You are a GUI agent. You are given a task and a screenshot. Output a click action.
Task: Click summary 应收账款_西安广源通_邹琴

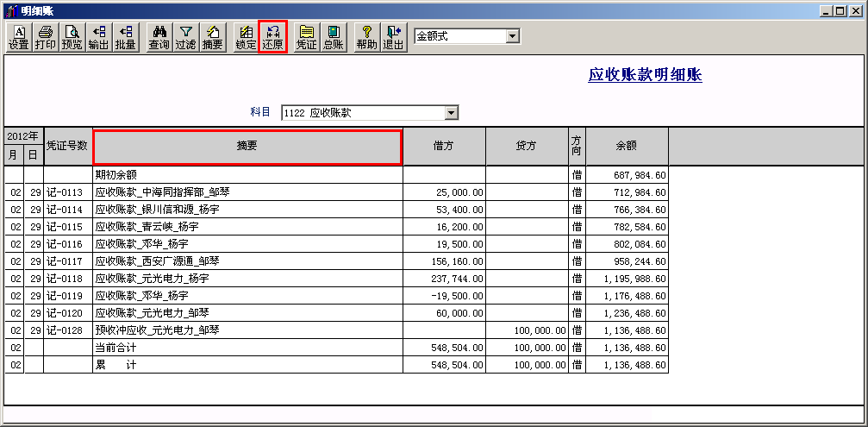(158, 261)
